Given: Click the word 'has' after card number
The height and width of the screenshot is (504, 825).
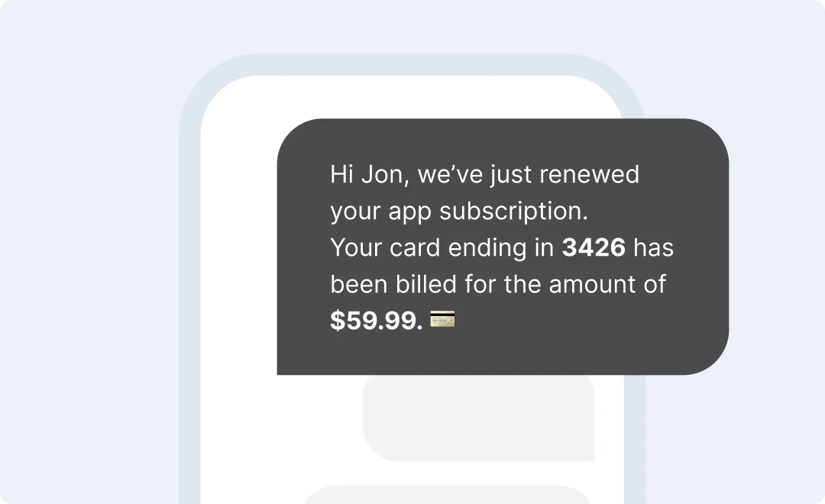Looking at the screenshot, I should tap(653, 247).
